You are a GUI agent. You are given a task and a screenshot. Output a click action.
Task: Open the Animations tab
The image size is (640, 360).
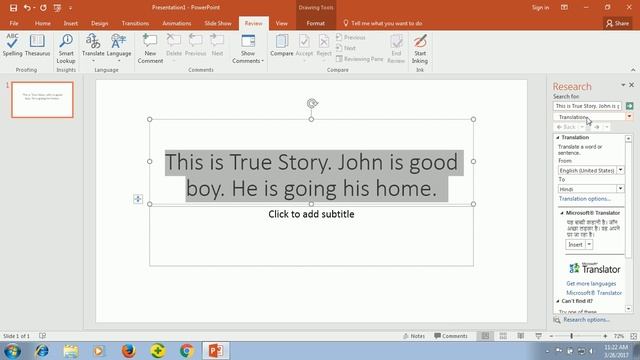coord(177,23)
